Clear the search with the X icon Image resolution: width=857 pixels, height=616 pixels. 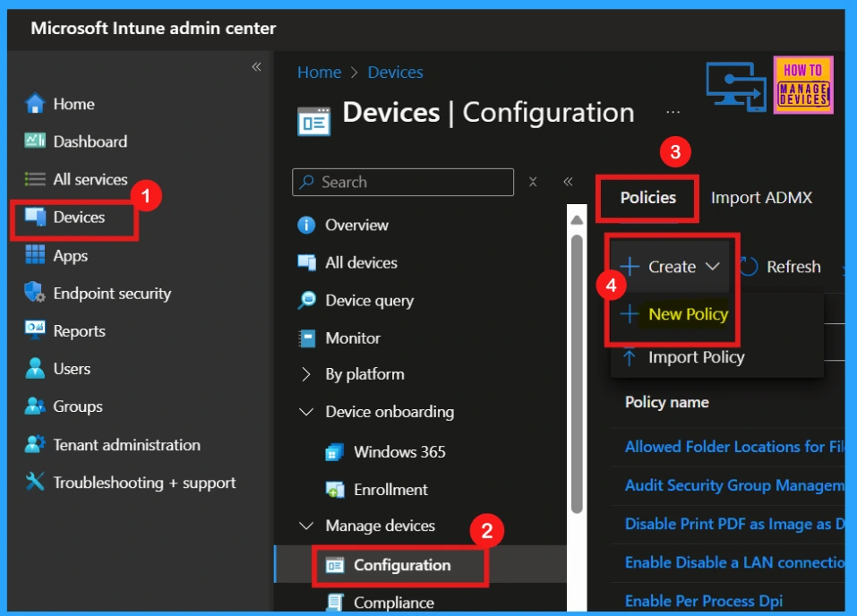(x=533, y=182)
